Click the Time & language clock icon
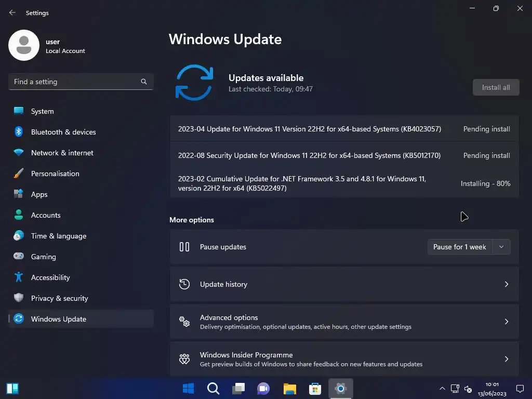The height and width of the screenshot is (399, 532). [x=19, y=235]
